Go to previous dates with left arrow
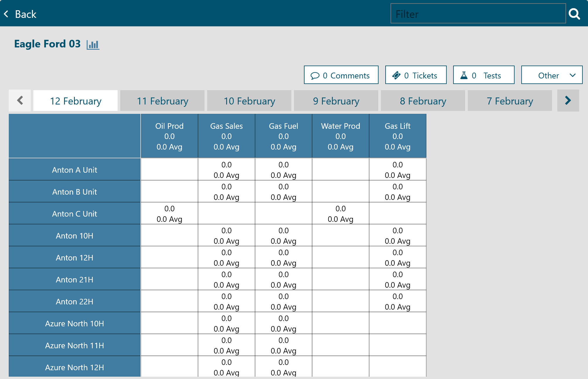Screen dimensions: 588x379 pyautogui.click(x=20, y=101)
